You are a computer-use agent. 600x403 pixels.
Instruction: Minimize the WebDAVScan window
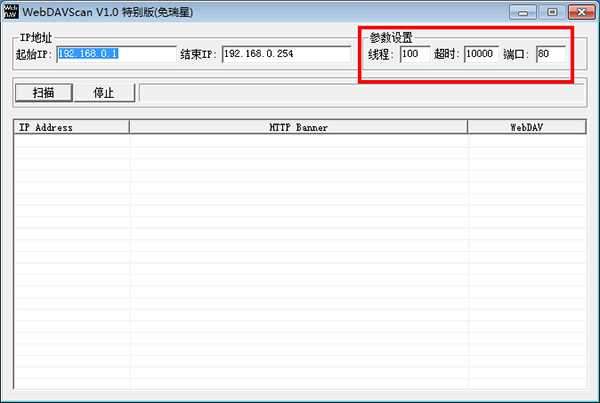click(523, 12)
